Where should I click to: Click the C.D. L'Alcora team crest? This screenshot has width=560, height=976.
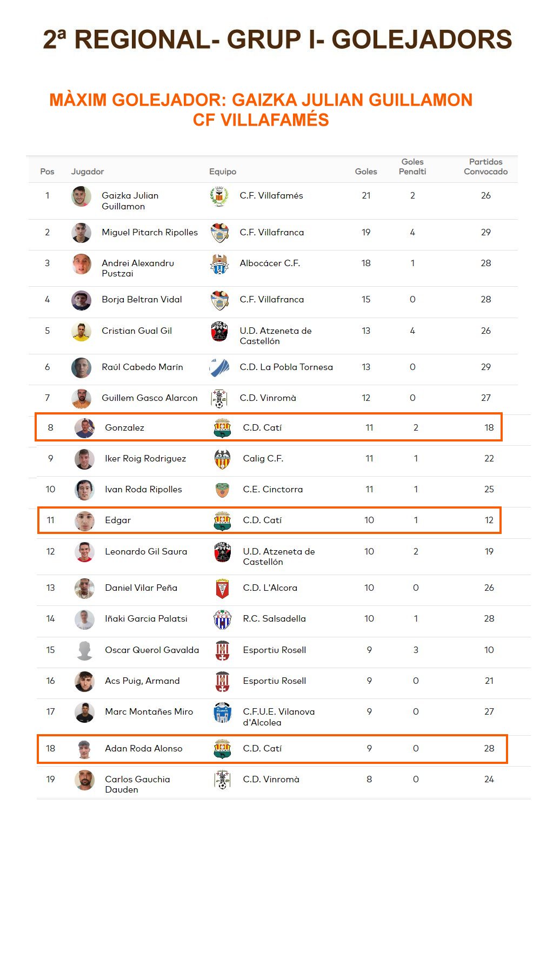(x=222, y=588)
